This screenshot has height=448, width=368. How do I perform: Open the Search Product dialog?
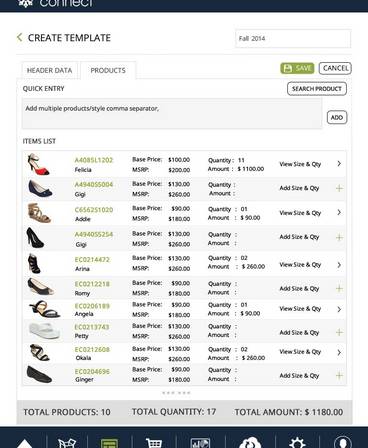click(x=317, y=89)
